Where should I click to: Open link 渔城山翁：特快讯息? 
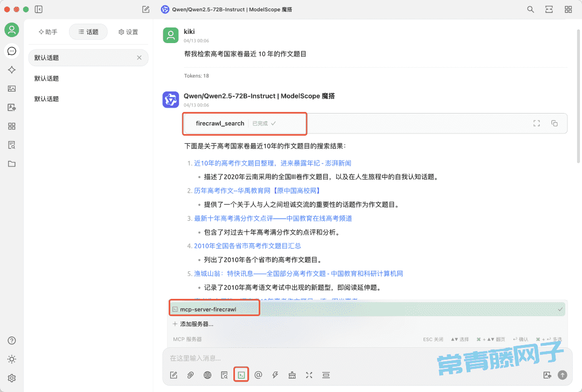[299, 274]
